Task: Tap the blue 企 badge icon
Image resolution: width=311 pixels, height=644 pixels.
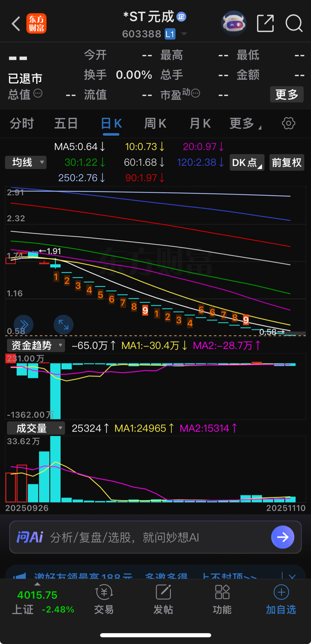Action: tap(181, 17)
